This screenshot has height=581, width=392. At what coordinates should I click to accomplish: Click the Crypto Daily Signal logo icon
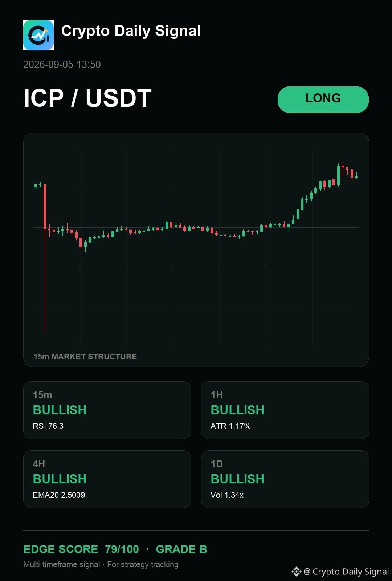click(38, 35)
